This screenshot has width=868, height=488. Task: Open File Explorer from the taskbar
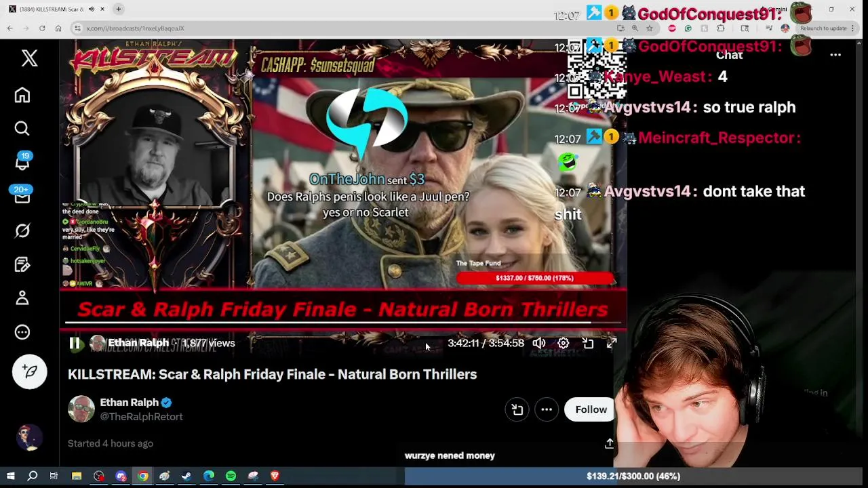[x=77, y=476]
